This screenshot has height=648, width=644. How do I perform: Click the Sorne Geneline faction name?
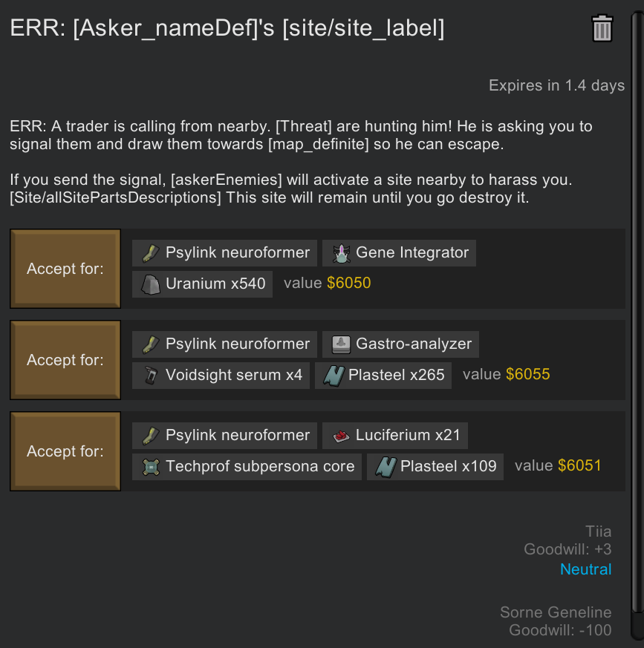click(x=556, y=612)
